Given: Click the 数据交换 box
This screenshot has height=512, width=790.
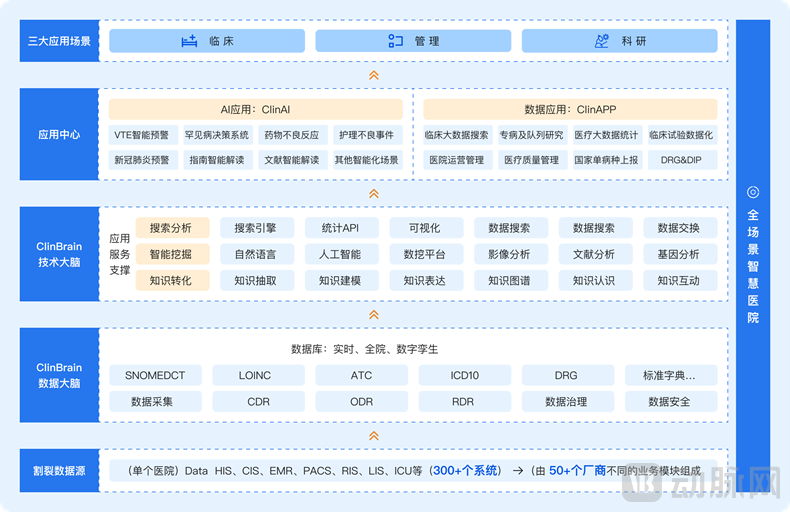Looking at the screenshot, I should (680, 228).
